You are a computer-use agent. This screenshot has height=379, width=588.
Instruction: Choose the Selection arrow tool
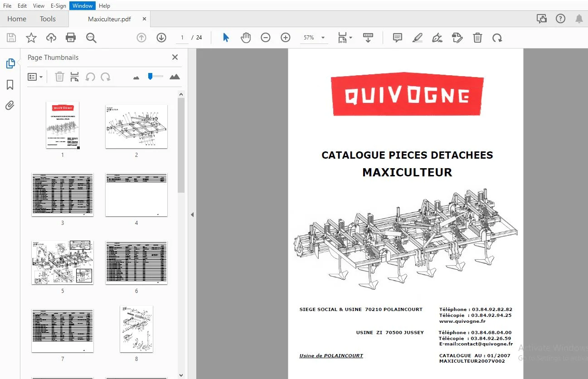[226, 38]
